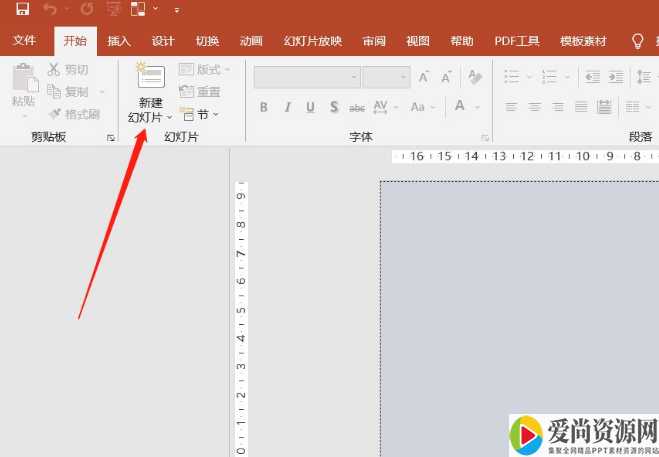Open the 动画 tab

coord(251,41)
